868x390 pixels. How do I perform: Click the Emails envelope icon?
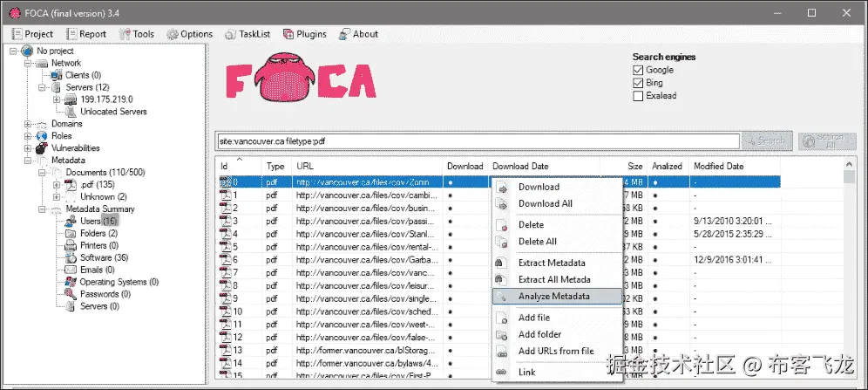coord(71,270)
